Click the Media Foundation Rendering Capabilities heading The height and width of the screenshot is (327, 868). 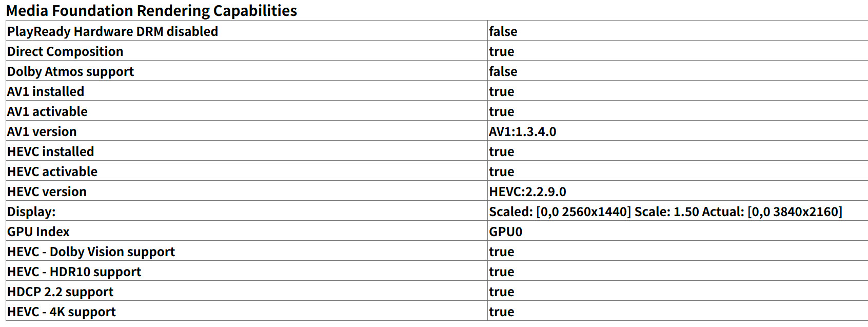pos(151,10)
